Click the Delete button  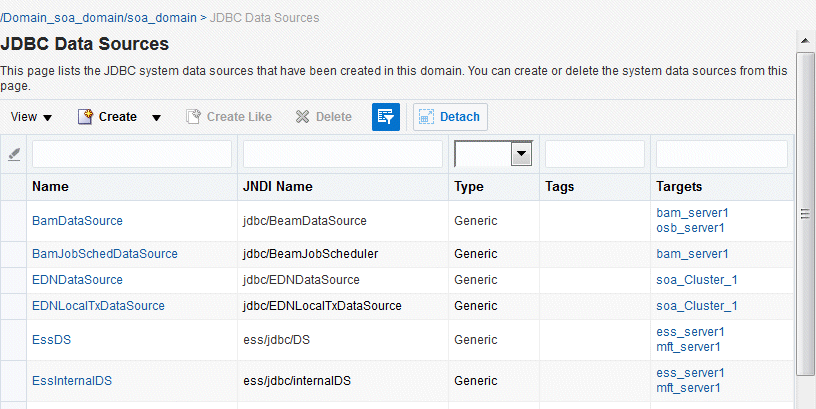[x=324, y=117]
